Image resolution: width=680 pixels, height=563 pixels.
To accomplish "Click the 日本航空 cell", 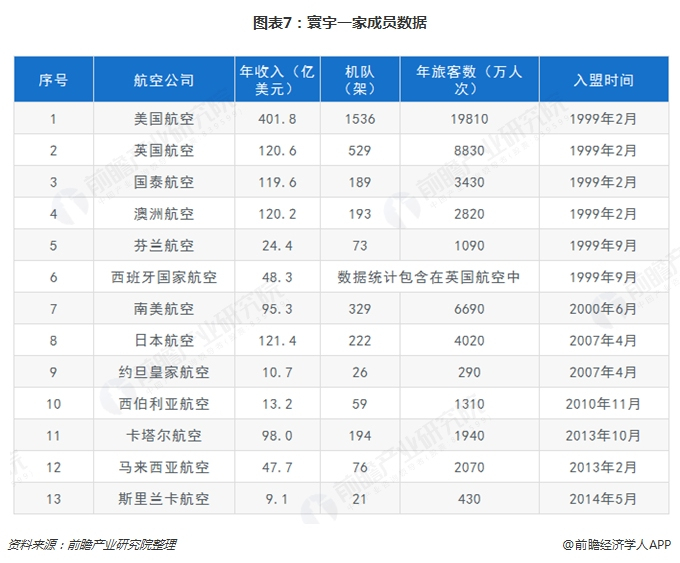I will (x=164, y=340).
